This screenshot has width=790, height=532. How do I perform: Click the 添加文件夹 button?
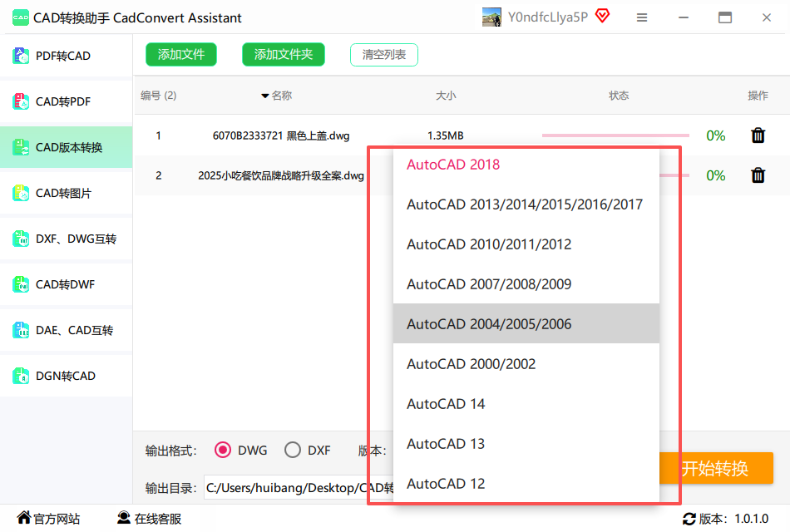click(x=283, y=54)
